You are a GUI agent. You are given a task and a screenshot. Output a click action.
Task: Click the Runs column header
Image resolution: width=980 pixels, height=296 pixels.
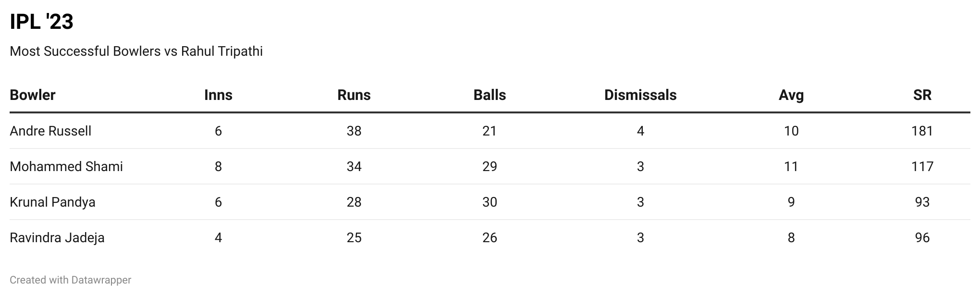(354, 95)
